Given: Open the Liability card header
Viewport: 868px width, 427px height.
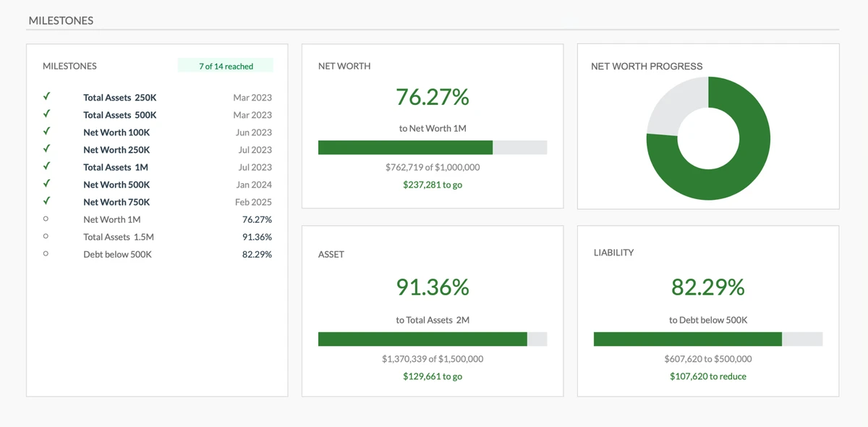Looking at the screenshot, I should pos(612,253).
